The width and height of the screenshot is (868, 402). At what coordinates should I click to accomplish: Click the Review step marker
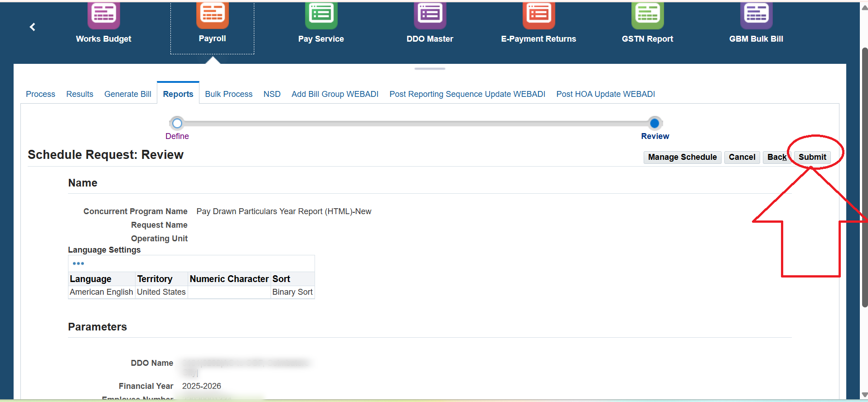pos(655,123)
